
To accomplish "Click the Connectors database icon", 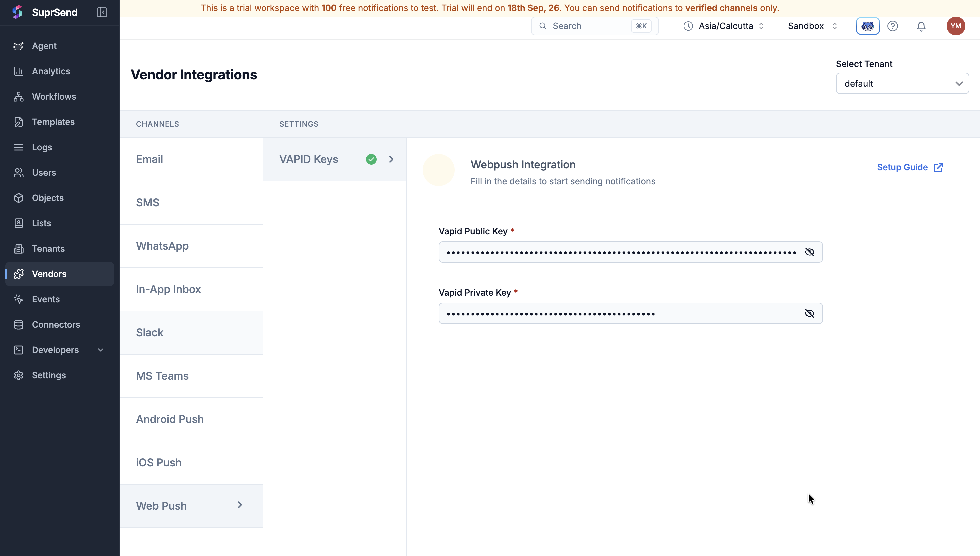I will coord(18,325).
